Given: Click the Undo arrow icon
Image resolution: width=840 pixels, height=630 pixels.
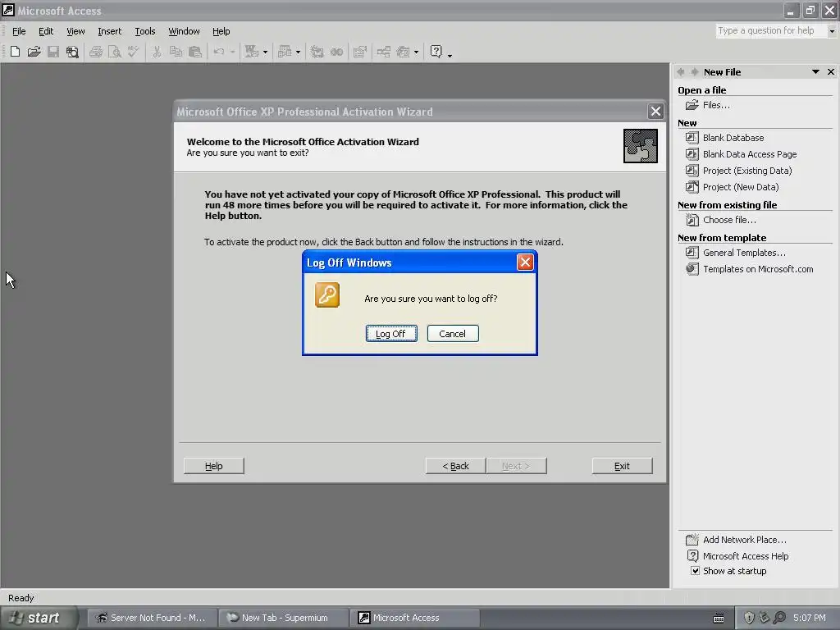Looking at the screenshot, I should pos(218,52).
